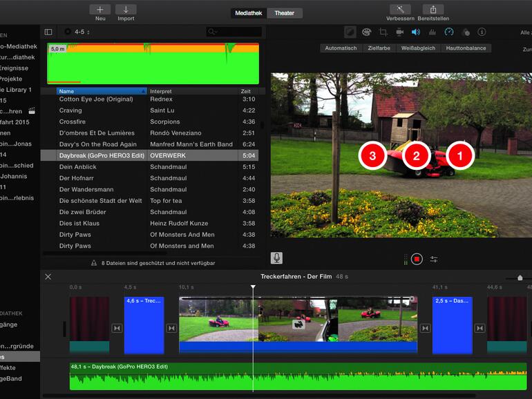Switch to the Mediathek tab

coord(249,13)
